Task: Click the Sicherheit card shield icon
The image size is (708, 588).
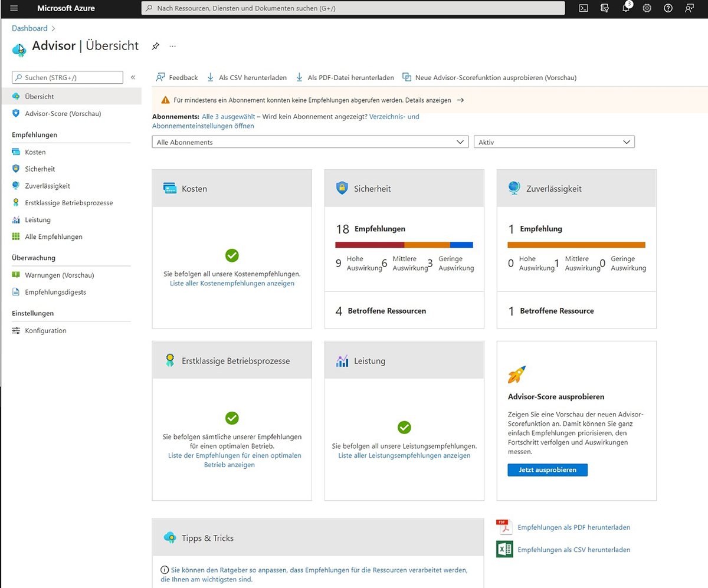Action: click(342, 188)
